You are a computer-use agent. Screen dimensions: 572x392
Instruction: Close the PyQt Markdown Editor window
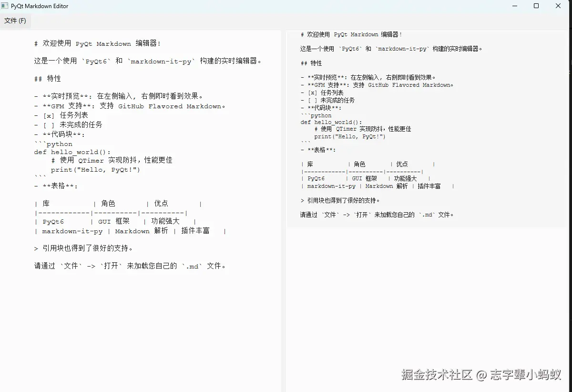click(558, 6)
